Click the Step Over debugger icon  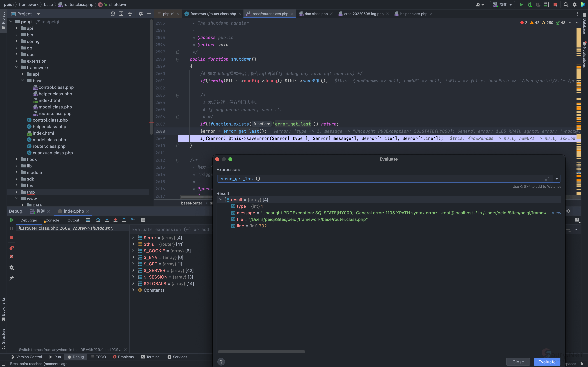tap(98, 220)
